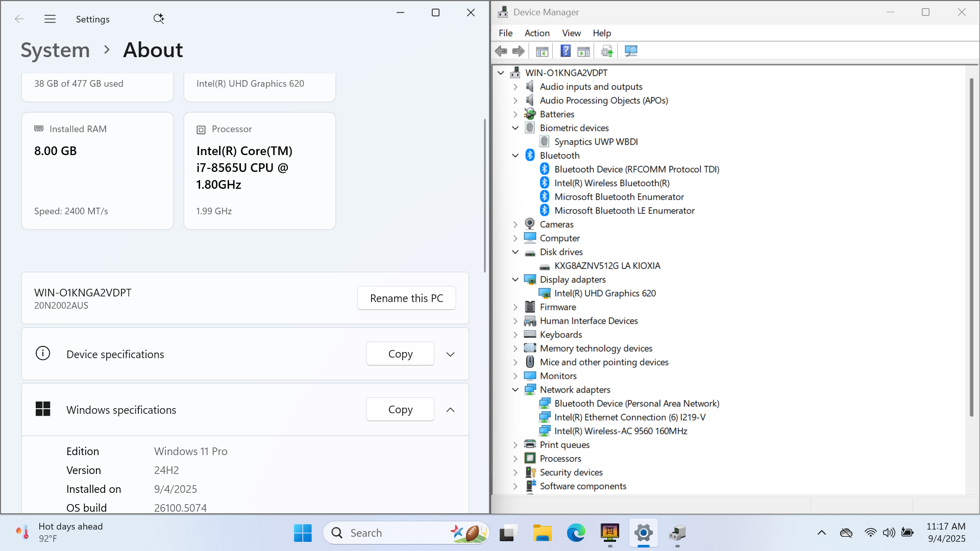Viewport: 980px width, 551px height.
Task: Click the blue Help icon in Device Manager toolbar
Action: [x=566, y=51]
